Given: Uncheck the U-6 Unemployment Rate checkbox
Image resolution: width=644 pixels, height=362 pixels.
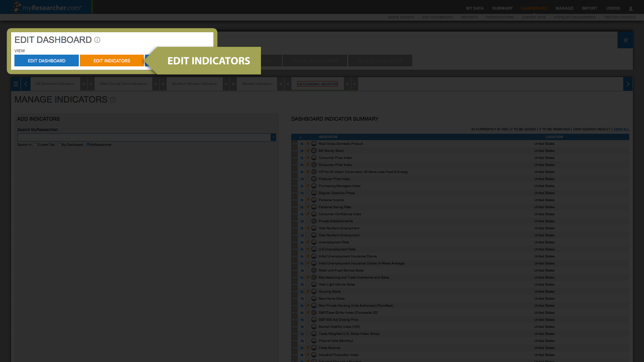Looking at the screenshot, I should (x=302, y=250).
